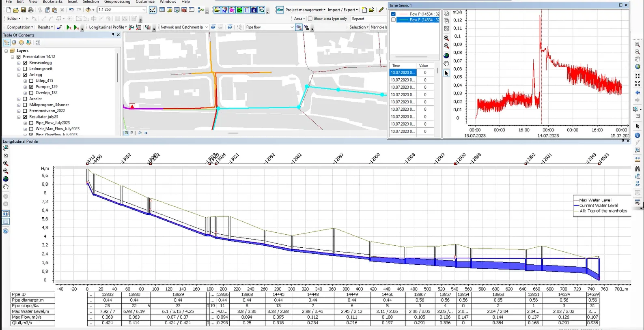Viewport: 644px width, 330px height.
Task: Expand the Arealer layer group
Action: coord(19,99)
